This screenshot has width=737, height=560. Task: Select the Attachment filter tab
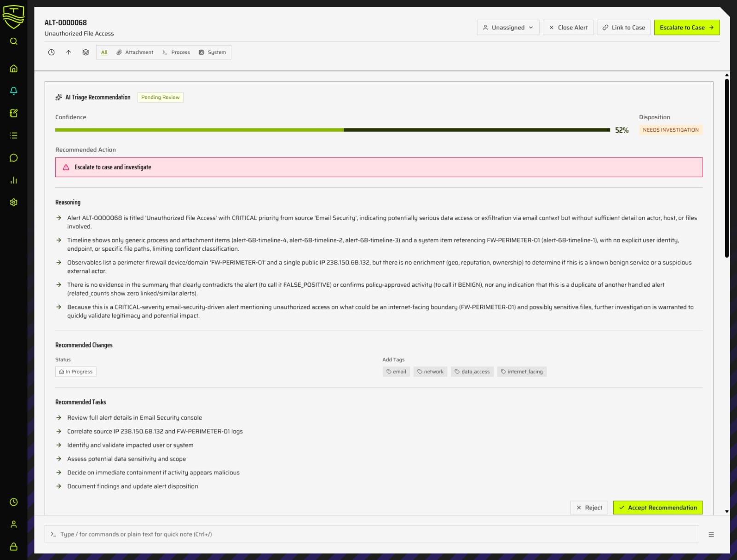(x=135, y=52)
